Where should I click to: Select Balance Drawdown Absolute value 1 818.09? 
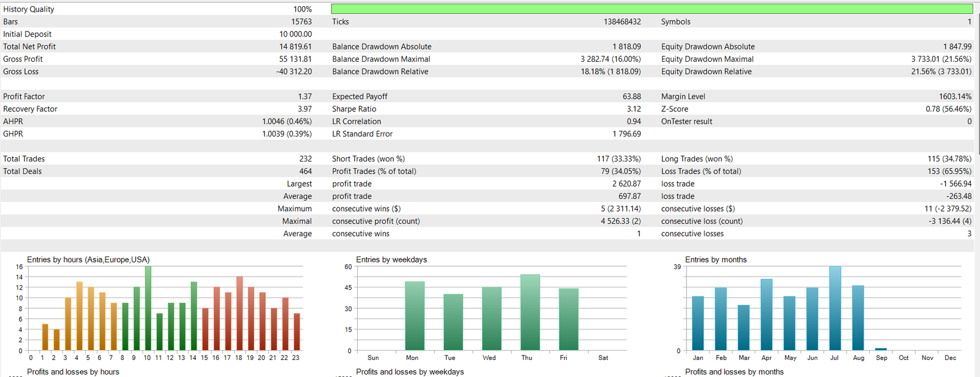tap(627, 47)
